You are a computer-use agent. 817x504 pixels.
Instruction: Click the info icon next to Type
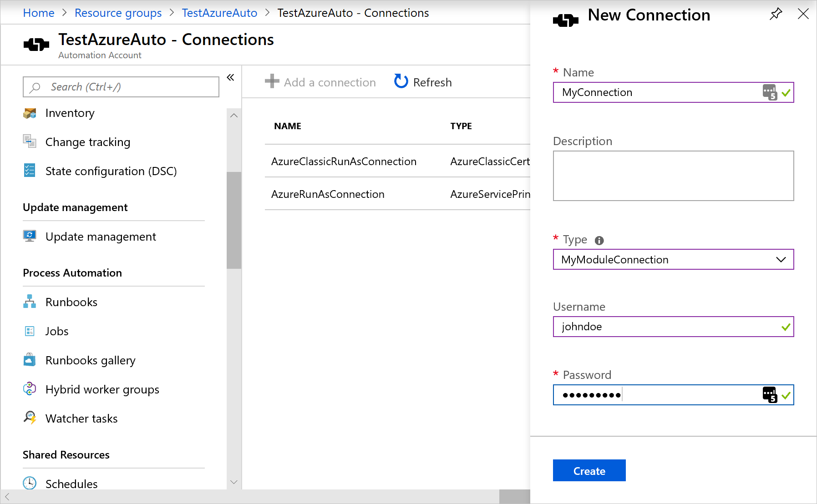click(599, 240)
